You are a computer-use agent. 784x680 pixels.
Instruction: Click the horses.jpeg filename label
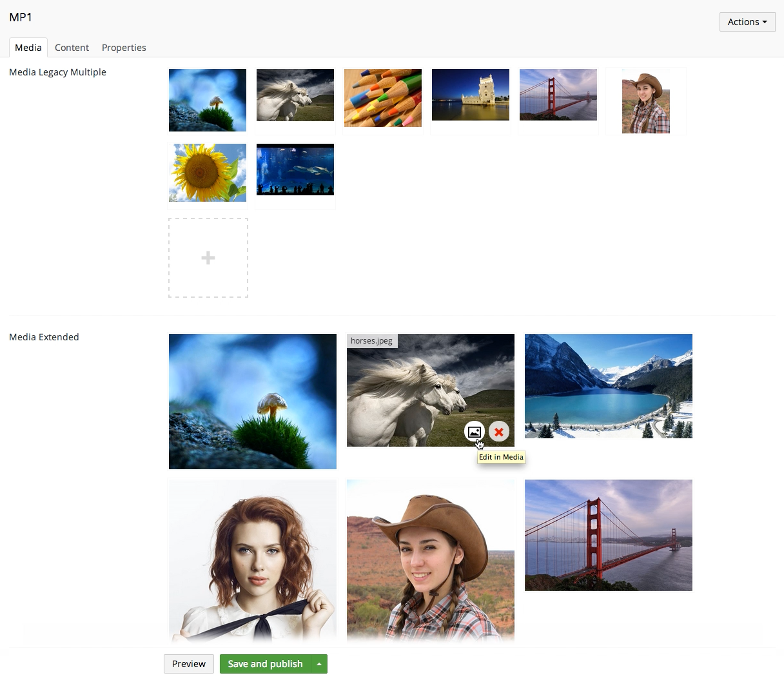[x=372, y=340]
